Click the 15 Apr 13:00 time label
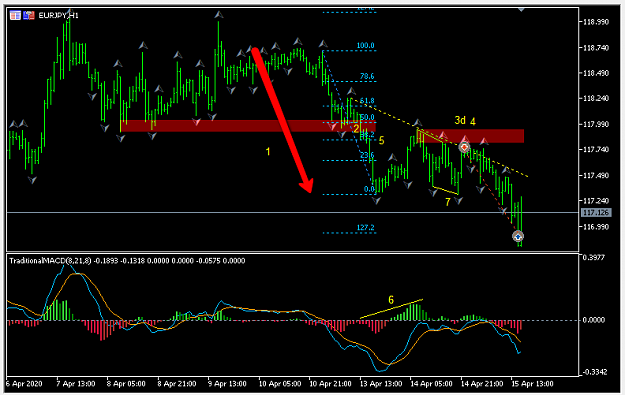This screenshot has width=625, height=395. tap(532, 384)
